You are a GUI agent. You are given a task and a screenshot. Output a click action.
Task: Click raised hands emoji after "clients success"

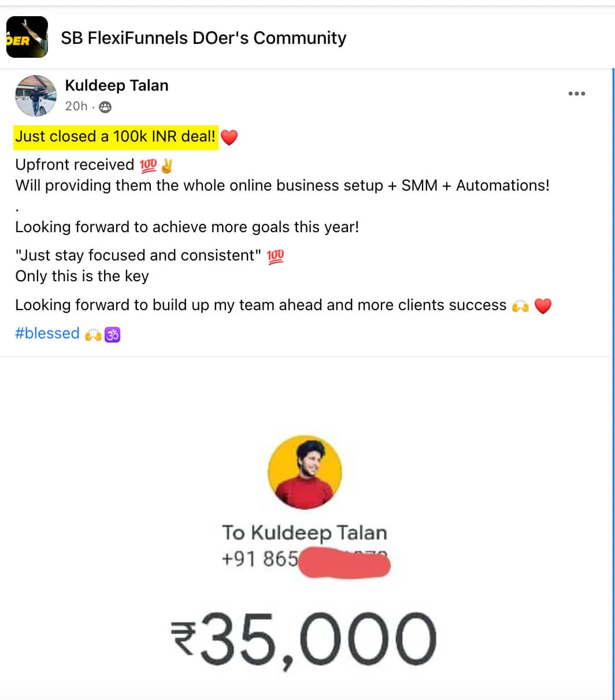coord(521,306)
